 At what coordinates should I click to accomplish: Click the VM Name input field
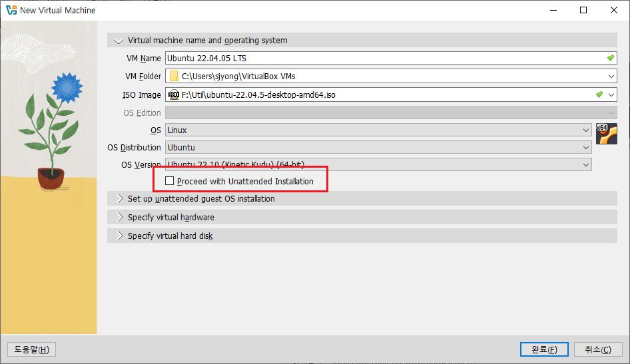coord(391,58)
